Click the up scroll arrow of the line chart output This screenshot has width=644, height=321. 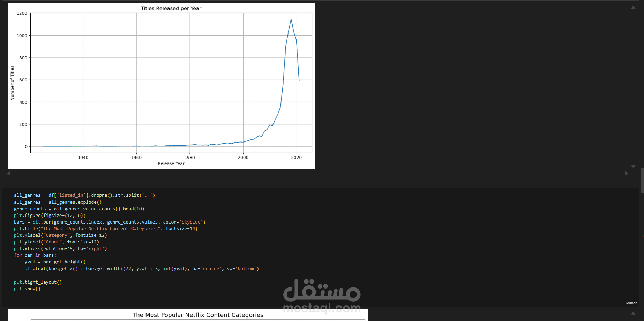click(x=633, y=7)
